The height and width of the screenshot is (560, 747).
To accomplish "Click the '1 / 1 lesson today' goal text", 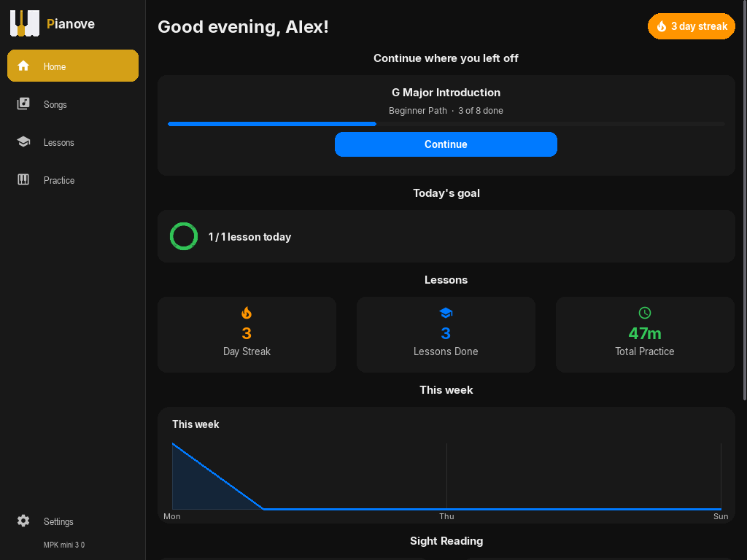I will coord(249,237).
